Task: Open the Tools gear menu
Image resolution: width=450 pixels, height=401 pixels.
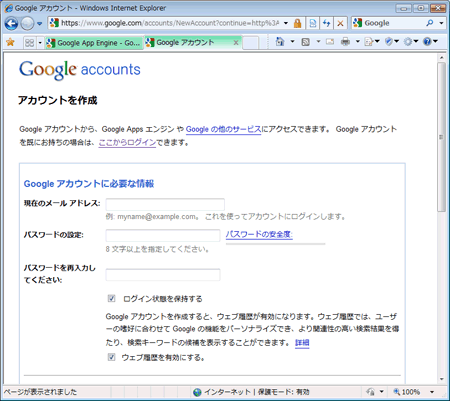Action: click(411, 42)
